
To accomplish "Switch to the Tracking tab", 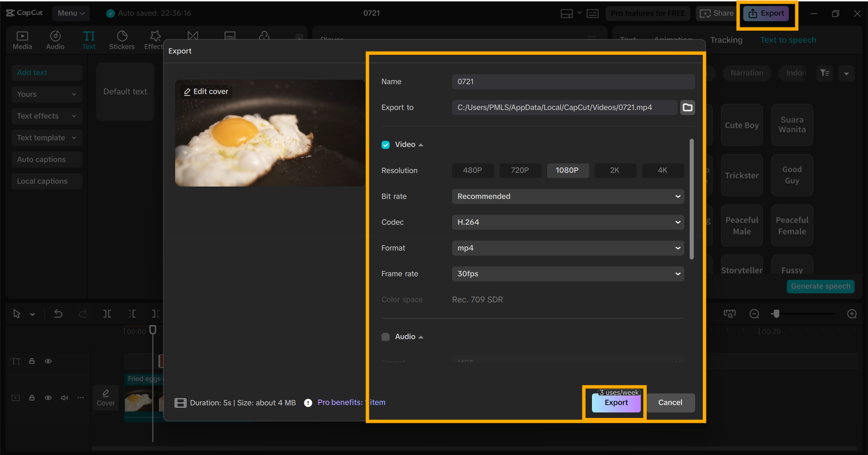I will (x=726, y=40).
